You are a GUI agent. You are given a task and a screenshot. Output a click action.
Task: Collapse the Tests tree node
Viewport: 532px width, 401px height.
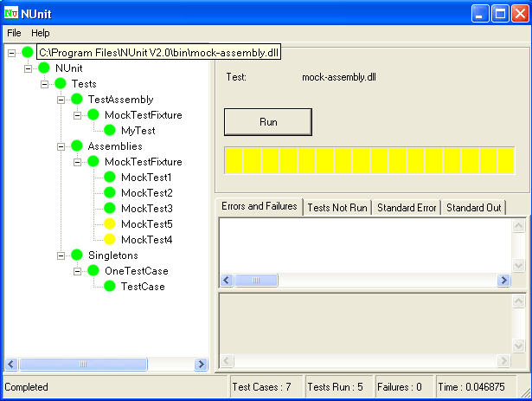tap(44, 84)
